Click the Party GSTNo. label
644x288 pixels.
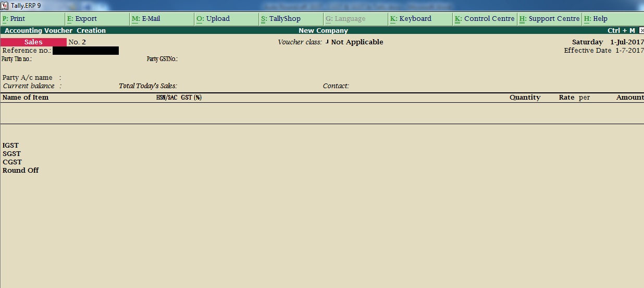click(x=162, y=59)
